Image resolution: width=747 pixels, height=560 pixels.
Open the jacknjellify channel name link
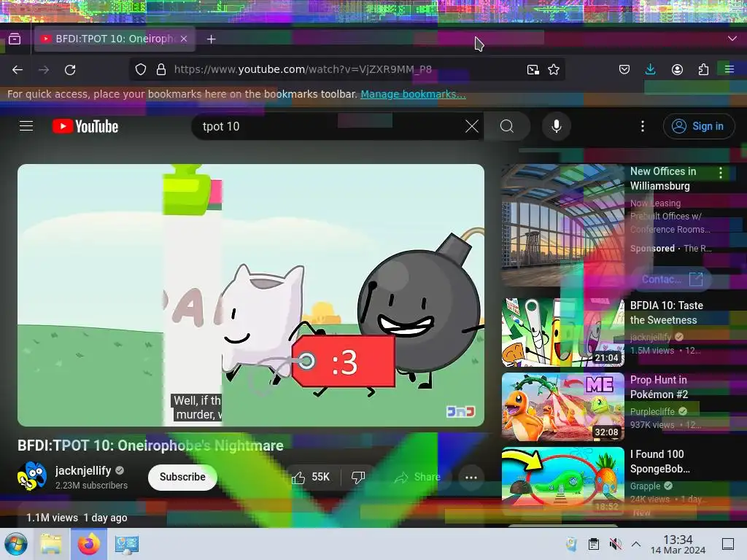(83, 470)
